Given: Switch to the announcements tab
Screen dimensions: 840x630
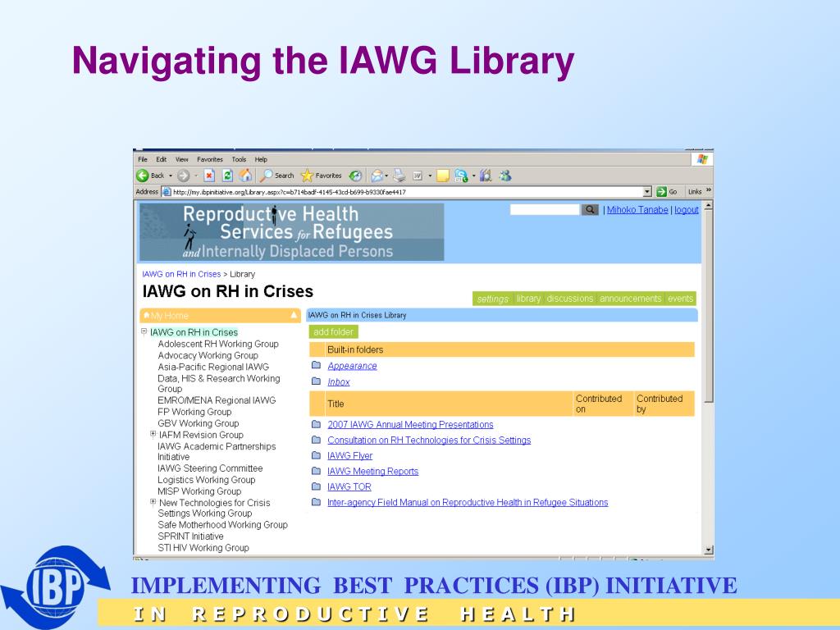Looking at the screenshot, I should [631, 299].
